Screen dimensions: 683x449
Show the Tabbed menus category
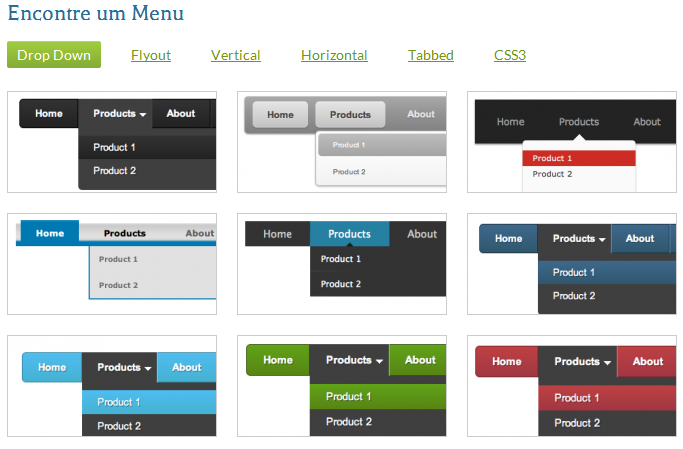[431, 55]
